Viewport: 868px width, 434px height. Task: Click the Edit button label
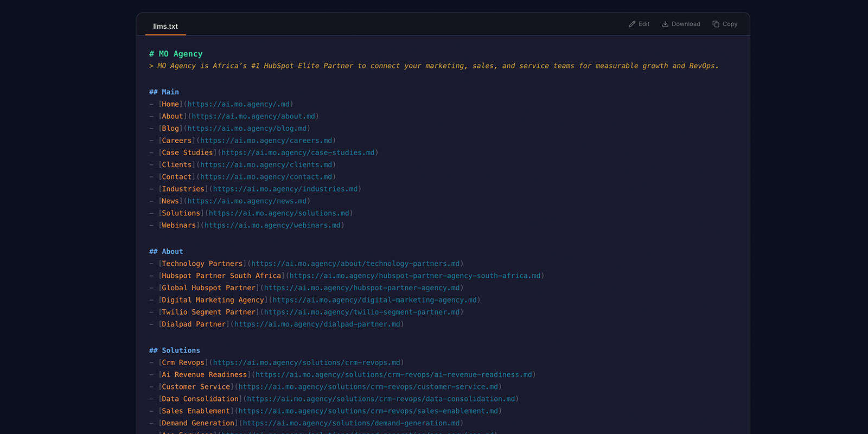(644, 24)
